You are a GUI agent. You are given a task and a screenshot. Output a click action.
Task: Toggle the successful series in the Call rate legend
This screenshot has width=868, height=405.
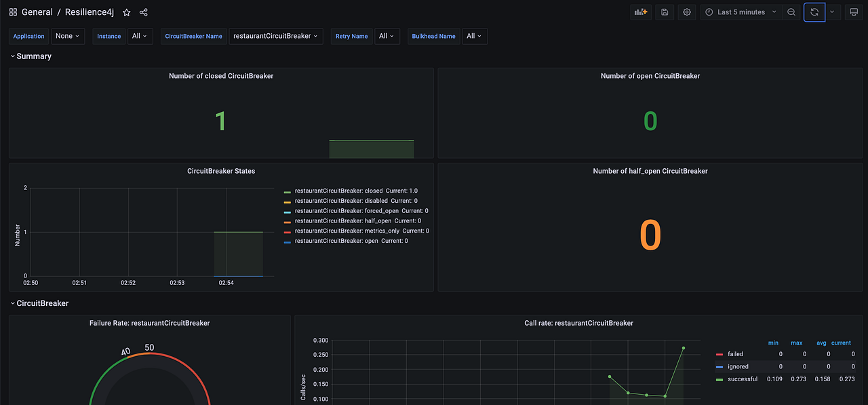tap(743, 379)
